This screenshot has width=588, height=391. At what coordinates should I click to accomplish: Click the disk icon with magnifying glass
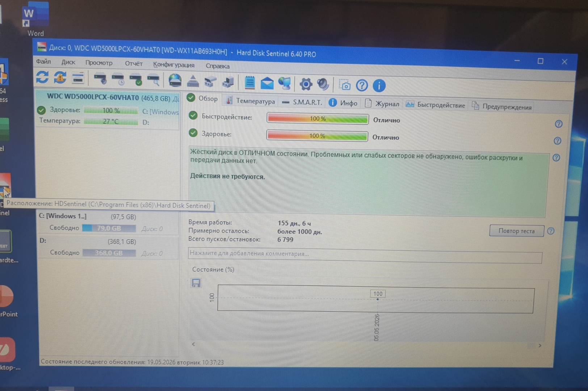click(x=154, y=80)
